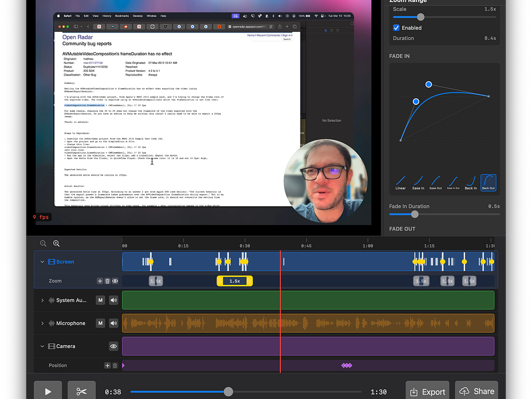Viewport: 532px width, 399px height.
Task: Select the Back In curve preset
Action: tap(471, 182)
